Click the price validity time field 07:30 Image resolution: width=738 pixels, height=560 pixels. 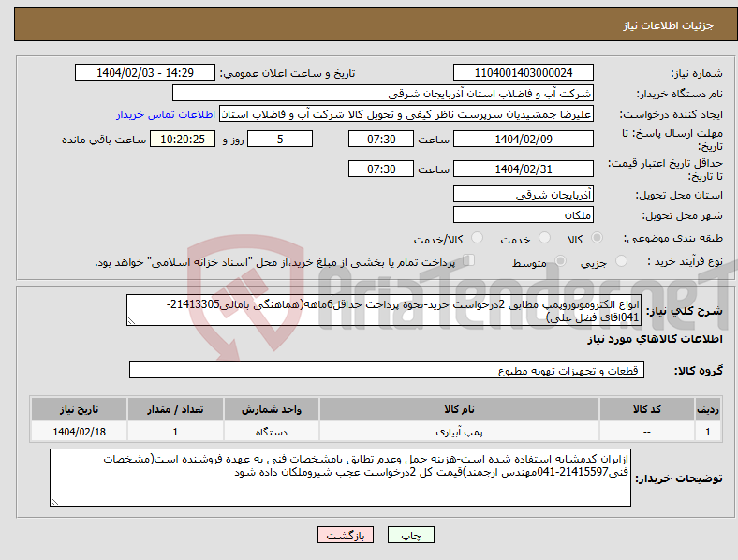pyautogui.click(x=381, y=169)
